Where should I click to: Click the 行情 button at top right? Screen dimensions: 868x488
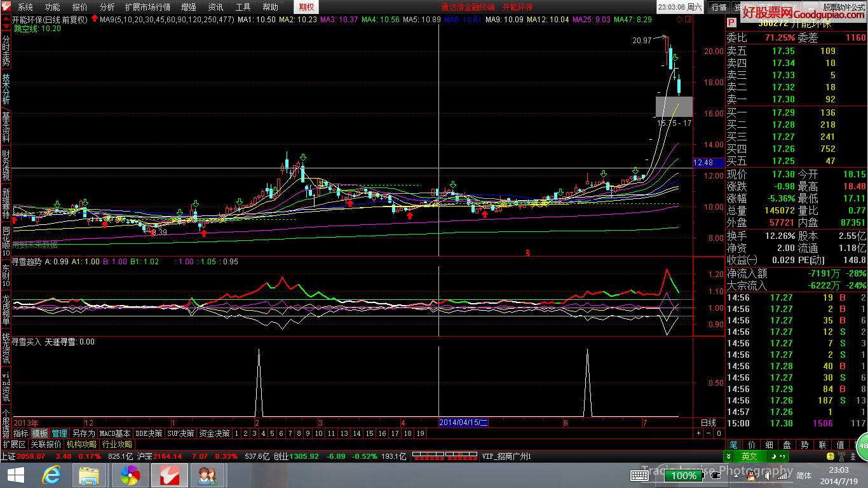pos(719,7)
